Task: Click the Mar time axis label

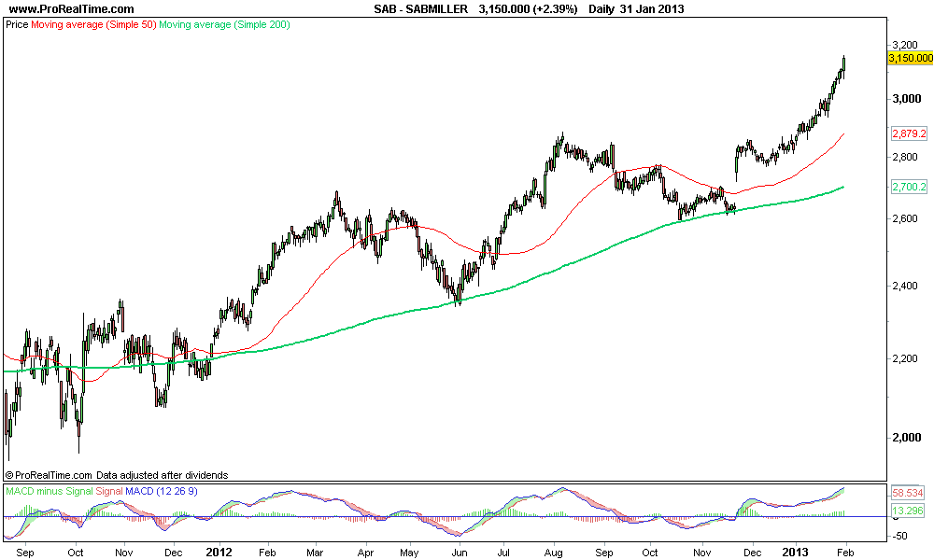Action: 315,553
